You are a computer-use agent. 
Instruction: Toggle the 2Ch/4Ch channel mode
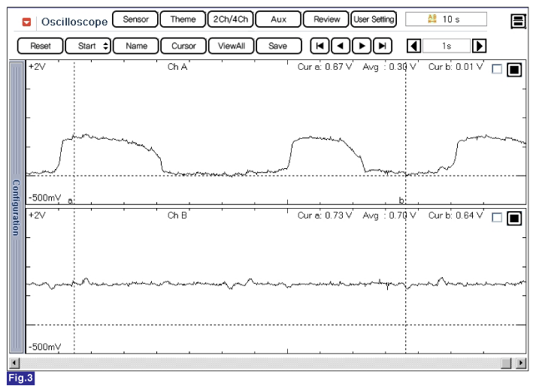pyautogui.click(x=230, y=20)
